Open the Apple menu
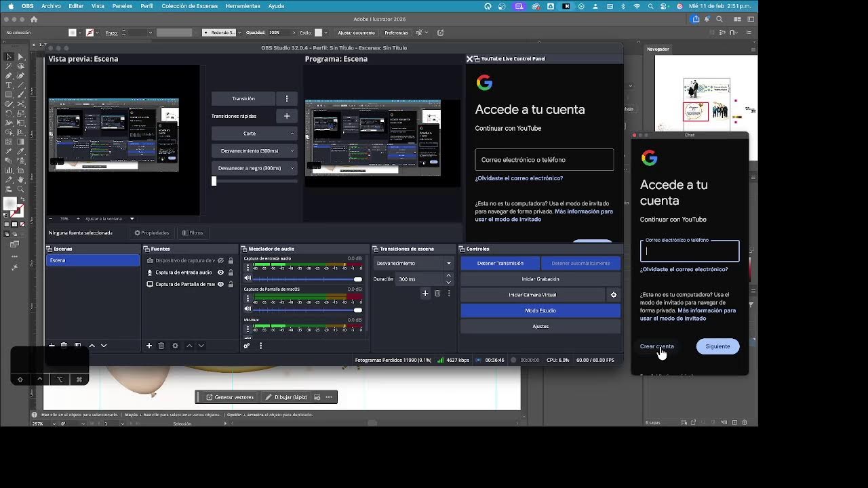The width and height of the screenshot is (868, 488). [10, 6]
